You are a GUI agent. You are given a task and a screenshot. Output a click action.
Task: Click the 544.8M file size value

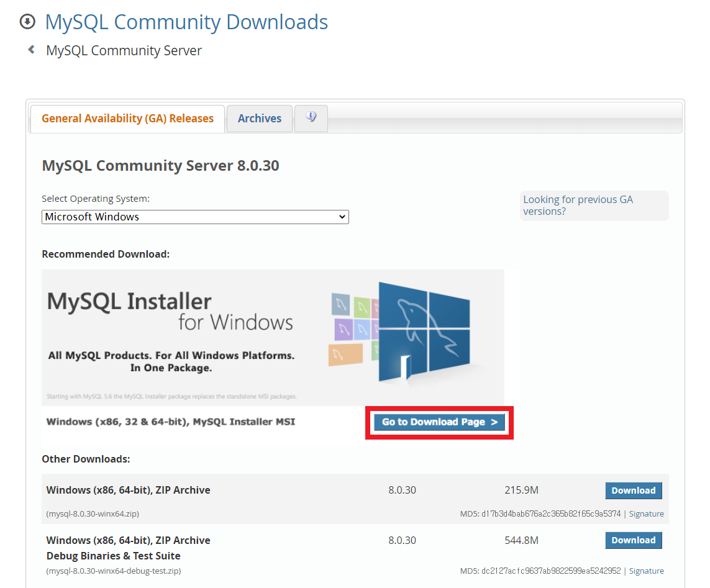(x=521, y=540)
